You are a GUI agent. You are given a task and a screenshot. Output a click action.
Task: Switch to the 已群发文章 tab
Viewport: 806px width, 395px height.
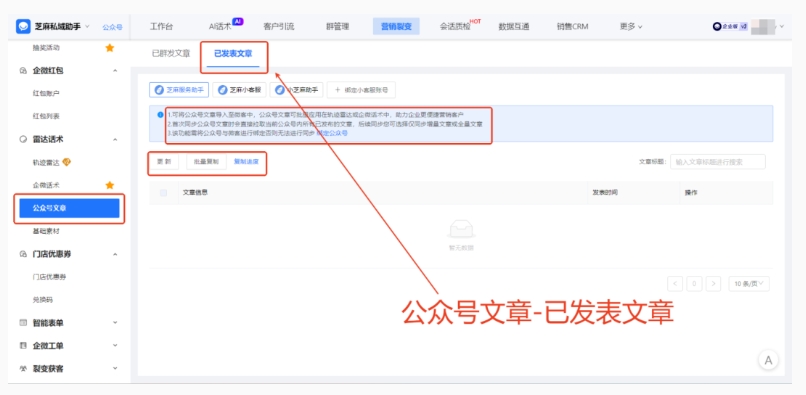click(171, 53)
